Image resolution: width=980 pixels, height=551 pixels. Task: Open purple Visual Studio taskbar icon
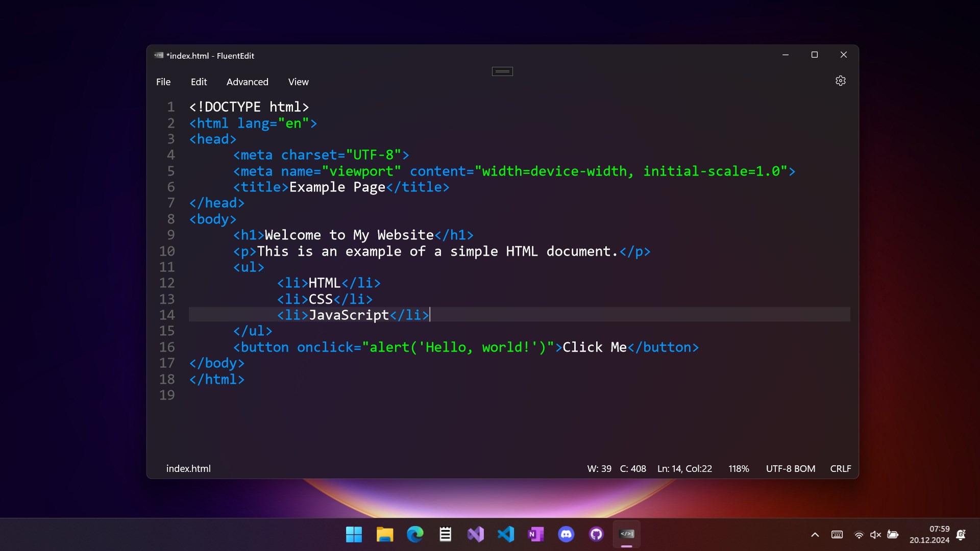[x=475, y=534]
